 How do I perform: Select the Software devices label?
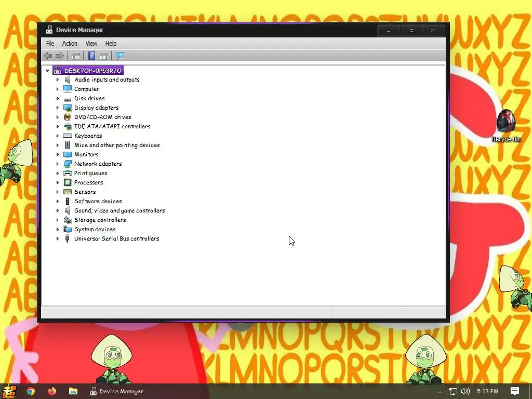pos(98,201)
